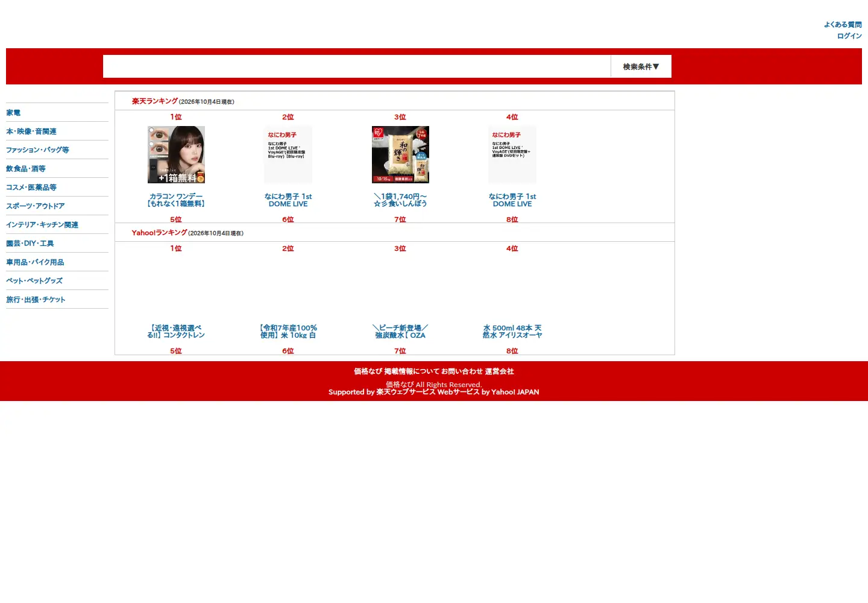868x603 pixels.
Task: Click the 楽天ウェブサービス credit link
Action: click(406, 392)
